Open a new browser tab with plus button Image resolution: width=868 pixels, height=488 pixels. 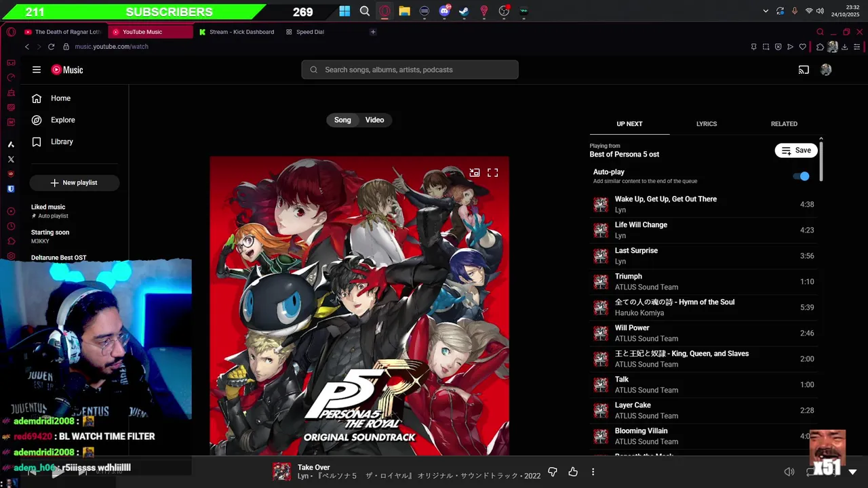click(373, 32)
